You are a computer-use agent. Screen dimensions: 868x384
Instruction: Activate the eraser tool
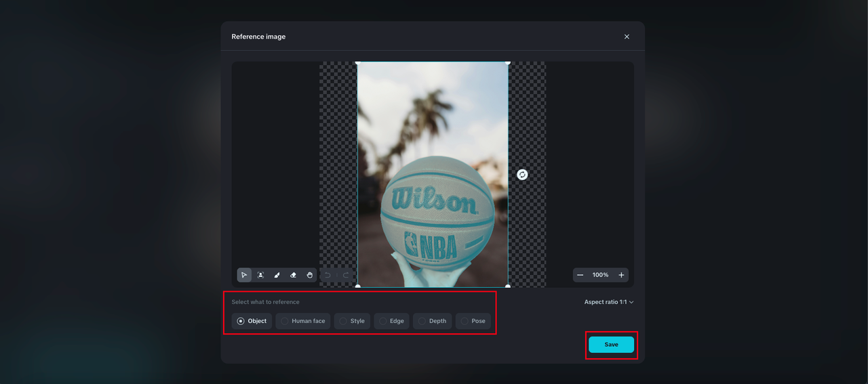293,275
